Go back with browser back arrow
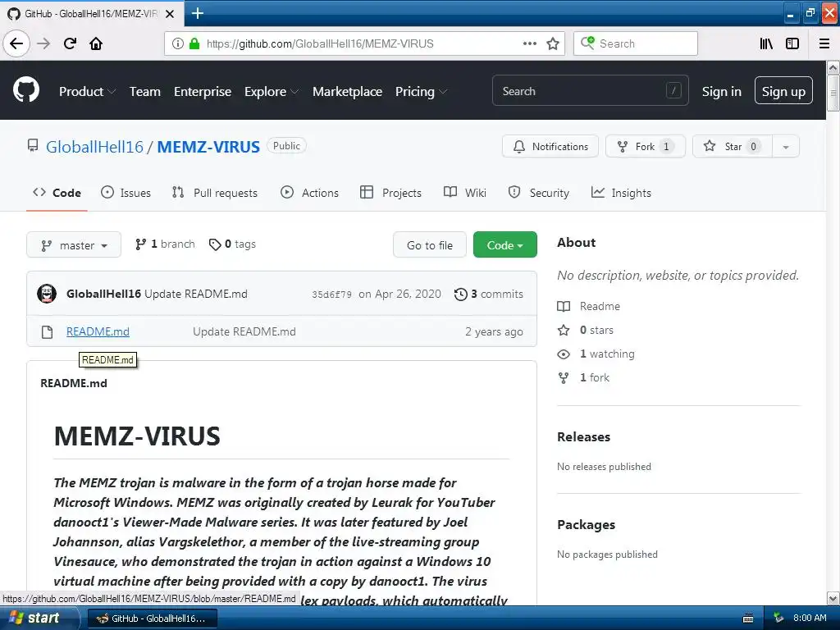The image size is (840, 630). [x=16, y=43]
